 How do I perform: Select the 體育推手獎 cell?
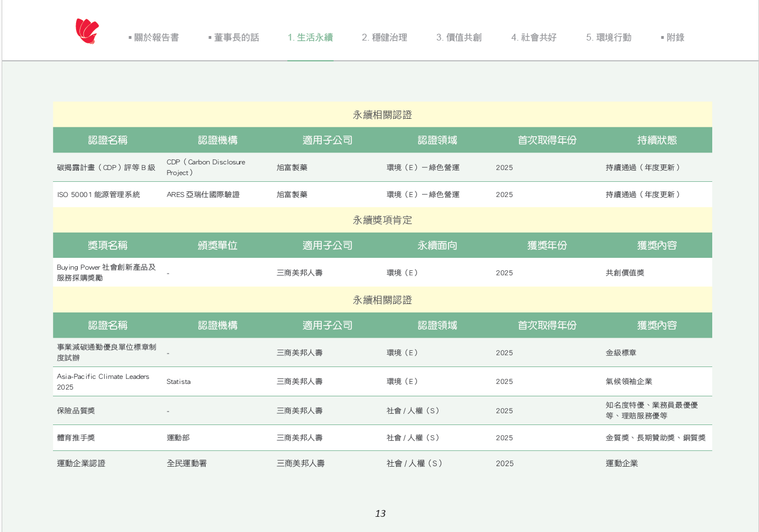[76, 438]
